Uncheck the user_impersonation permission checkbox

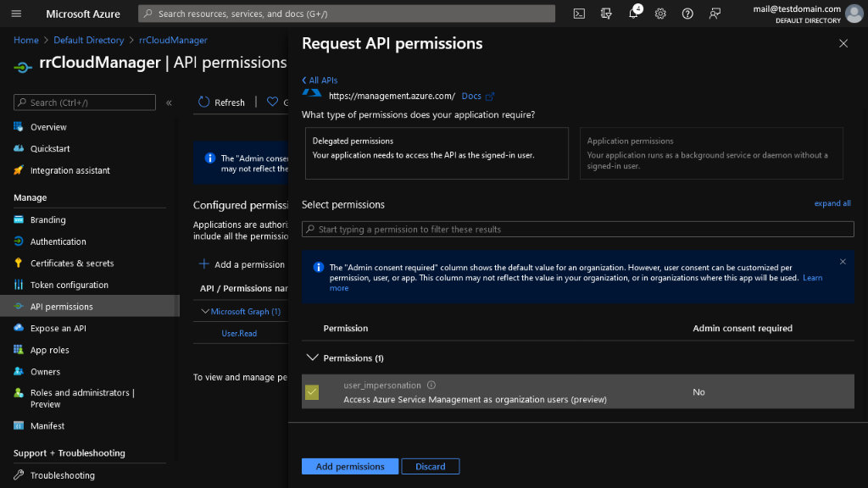pos(312,391)
